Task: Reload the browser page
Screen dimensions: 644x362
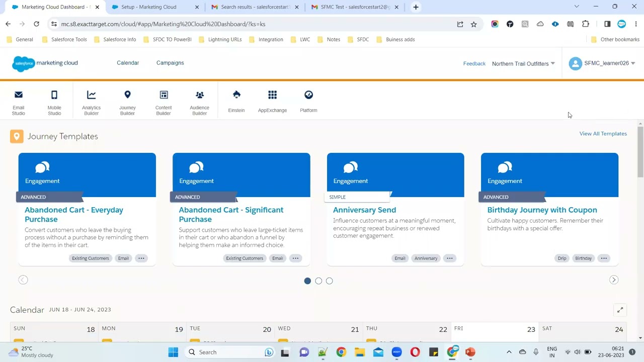Action: [36, 24]
